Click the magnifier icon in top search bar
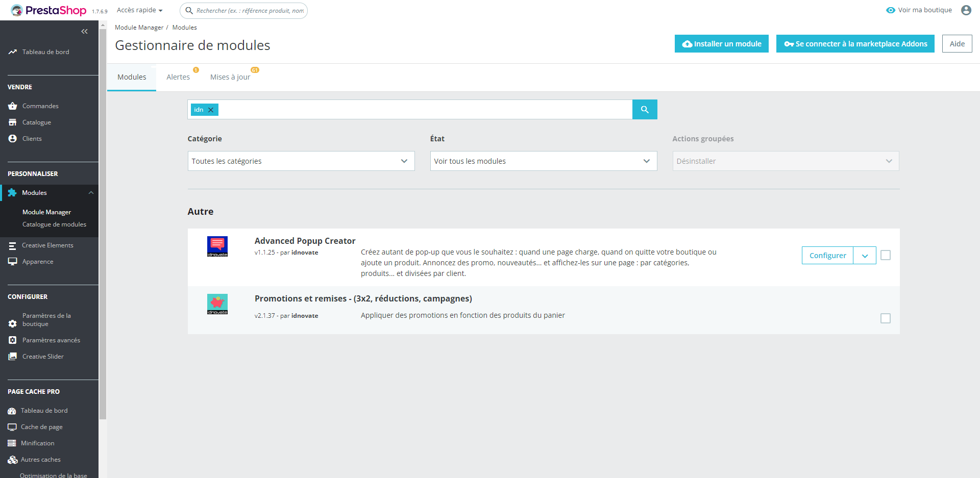This screenshot has width=980, height=478. tap(189, 11)
